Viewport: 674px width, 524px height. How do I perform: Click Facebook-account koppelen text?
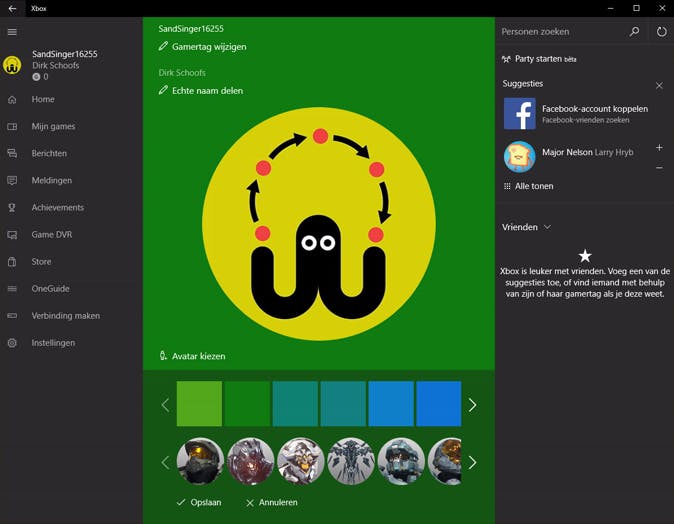tap(595, 109)
